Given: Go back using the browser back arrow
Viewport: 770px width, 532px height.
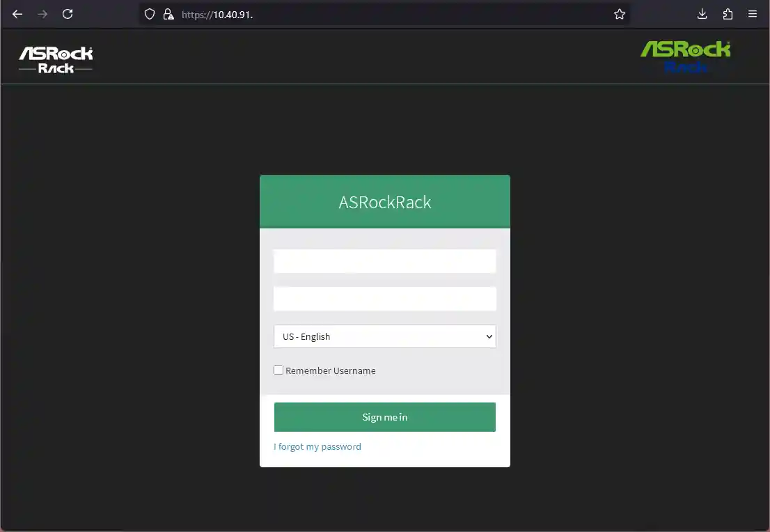Looking at the screenshot, I should [x=17, y=14].
